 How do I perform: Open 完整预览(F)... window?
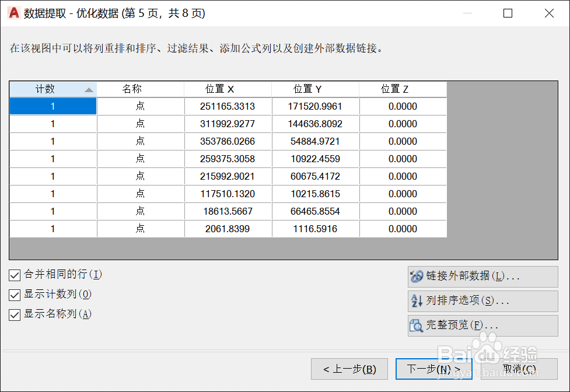coord(482,325)
